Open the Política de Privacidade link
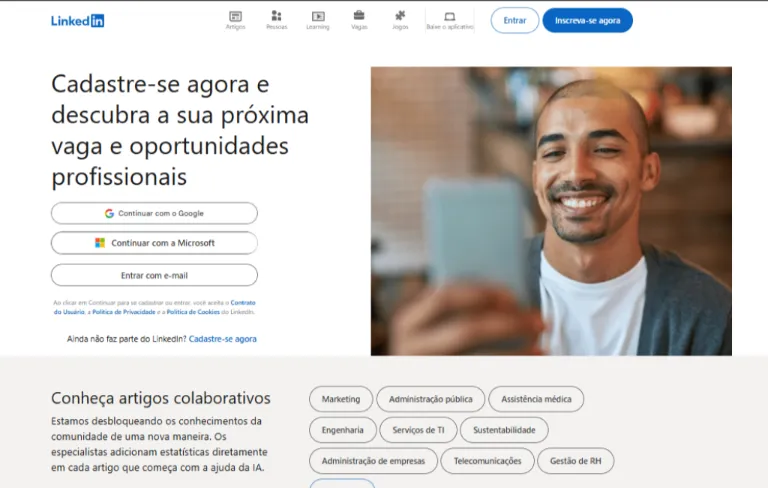The height and width of the screenshot is (488, 768). tap(124, 312)
